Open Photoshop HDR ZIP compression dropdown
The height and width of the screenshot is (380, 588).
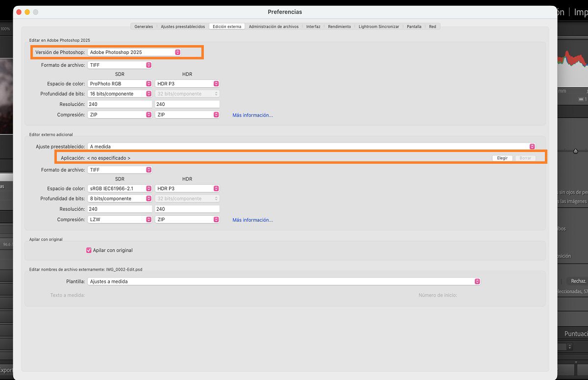[x=187, y=115]
